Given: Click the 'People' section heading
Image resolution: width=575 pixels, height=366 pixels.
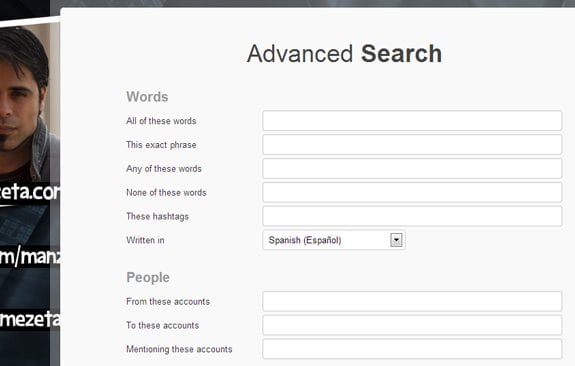Looking at the screenshot, I should (148, 278).
